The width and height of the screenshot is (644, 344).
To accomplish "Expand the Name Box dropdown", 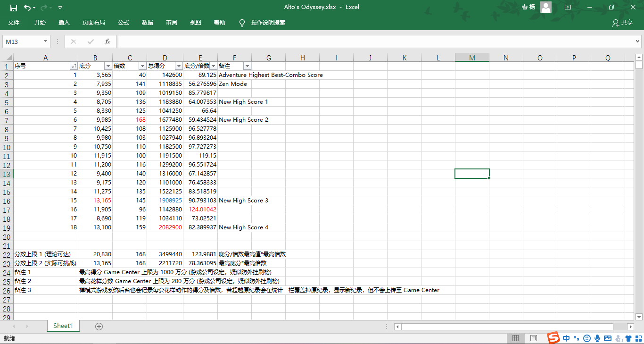I will point(46,42).
